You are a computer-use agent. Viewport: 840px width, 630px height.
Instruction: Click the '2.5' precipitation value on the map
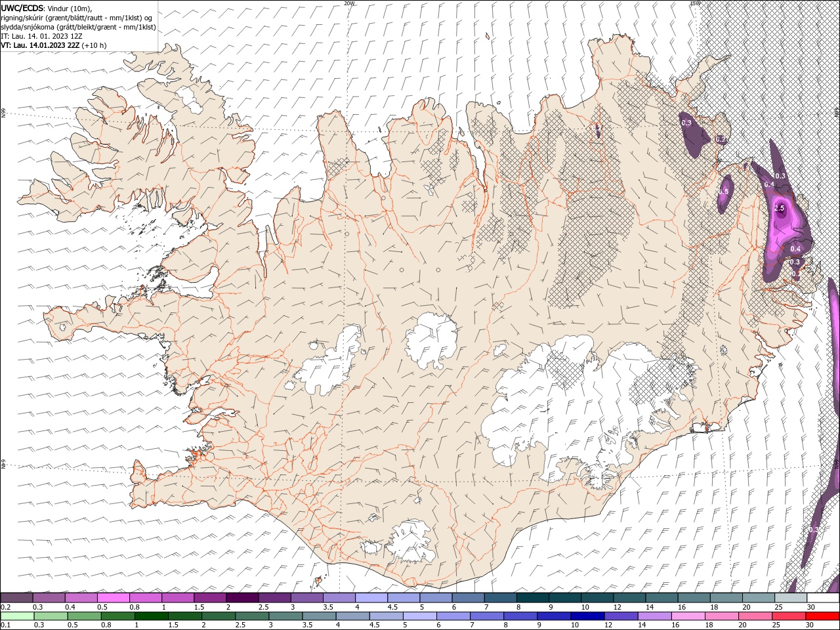pyautogui.click(x=780, y=208)
